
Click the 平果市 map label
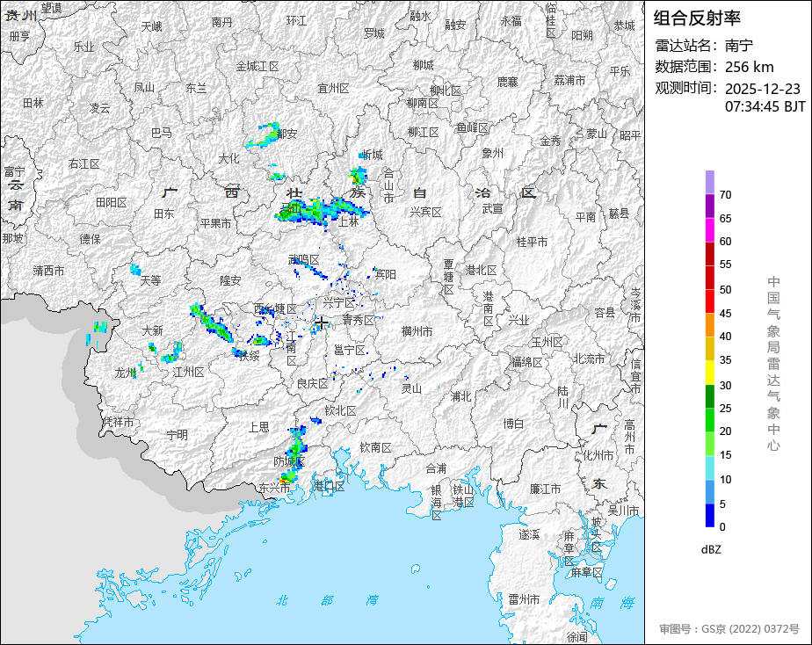click(x=215, y=223)
